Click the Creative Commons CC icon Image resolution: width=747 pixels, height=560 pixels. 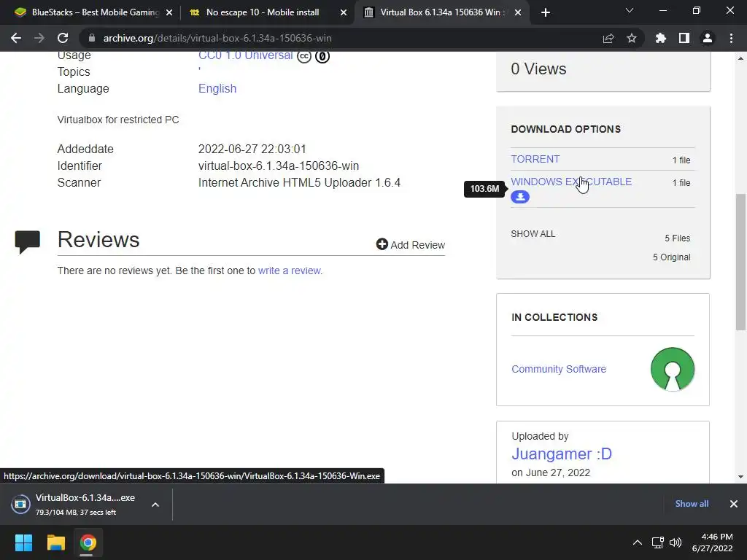pyautogui.click(x=304, y=56)
